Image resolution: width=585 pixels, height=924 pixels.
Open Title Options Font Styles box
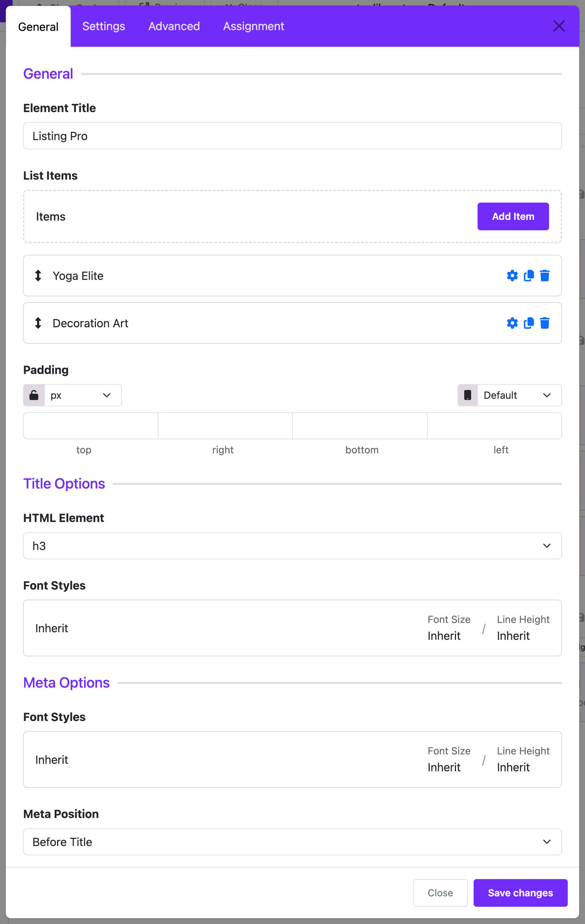pyautogui.click(x=292, y=628)
